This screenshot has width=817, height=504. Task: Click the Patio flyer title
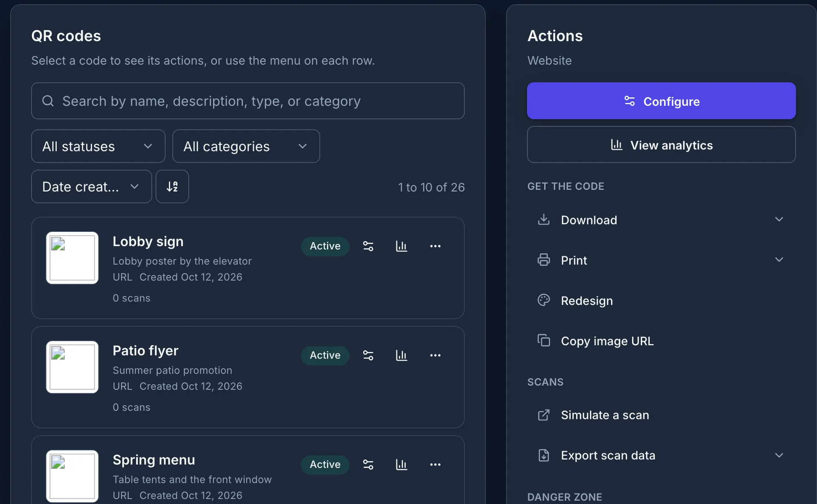(146, 351)
